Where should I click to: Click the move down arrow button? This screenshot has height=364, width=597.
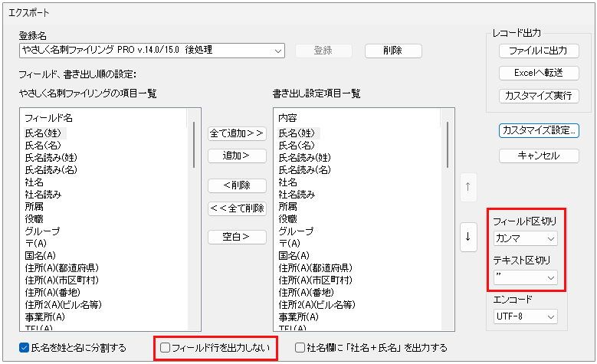click(467, 236)
